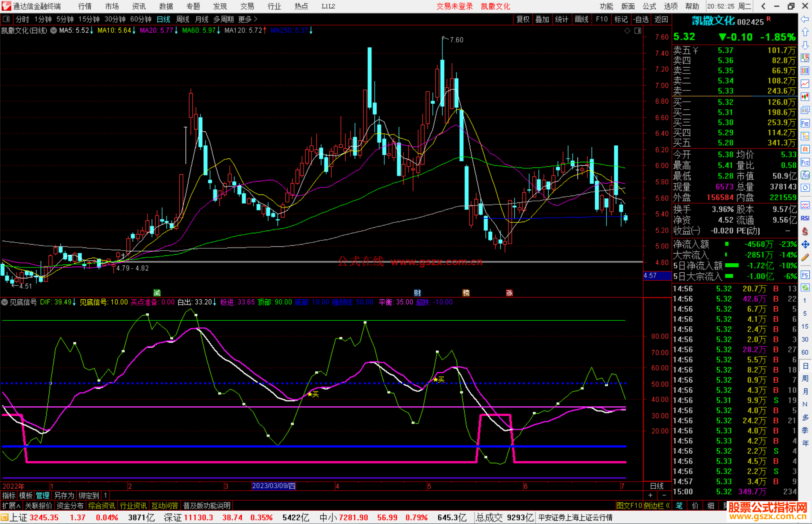Select the 15 minute period in sidebar
The height and width of the screenshot is (524, 812).
click(805, 326)
